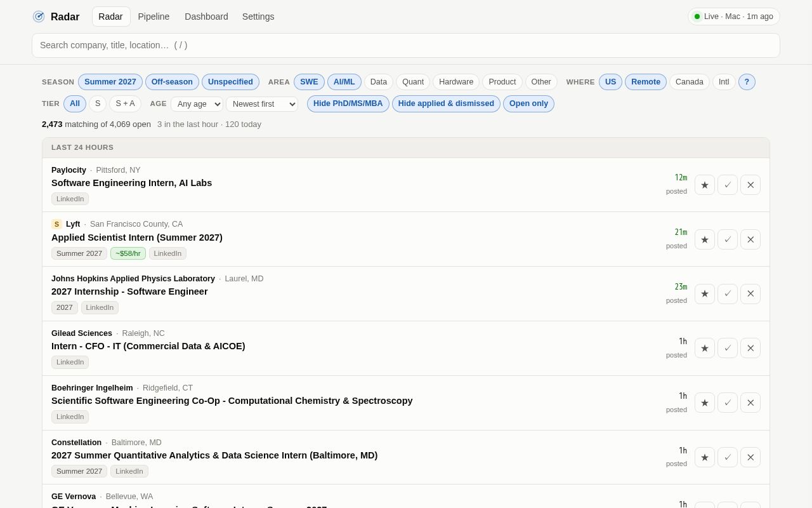
Task: Enable the Canada location filter
Action: pyautogui.click(x=690, y=82)
